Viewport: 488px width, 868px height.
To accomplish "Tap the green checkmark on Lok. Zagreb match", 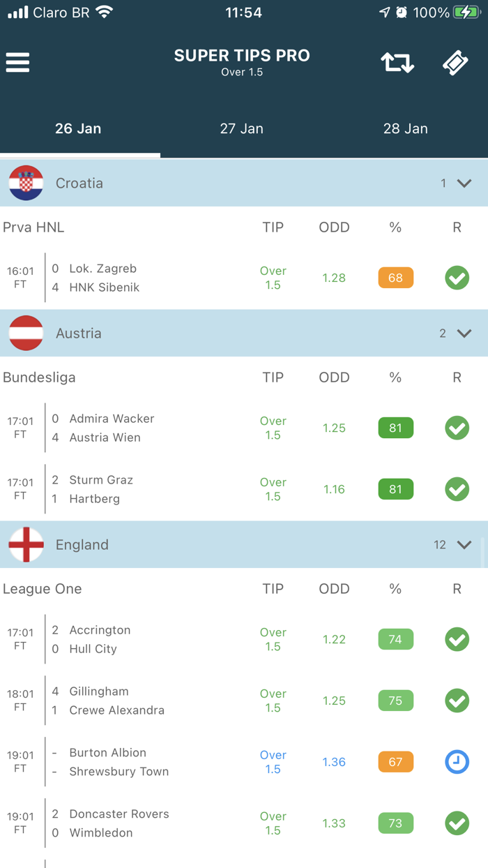I will click(x=457, y=278).
